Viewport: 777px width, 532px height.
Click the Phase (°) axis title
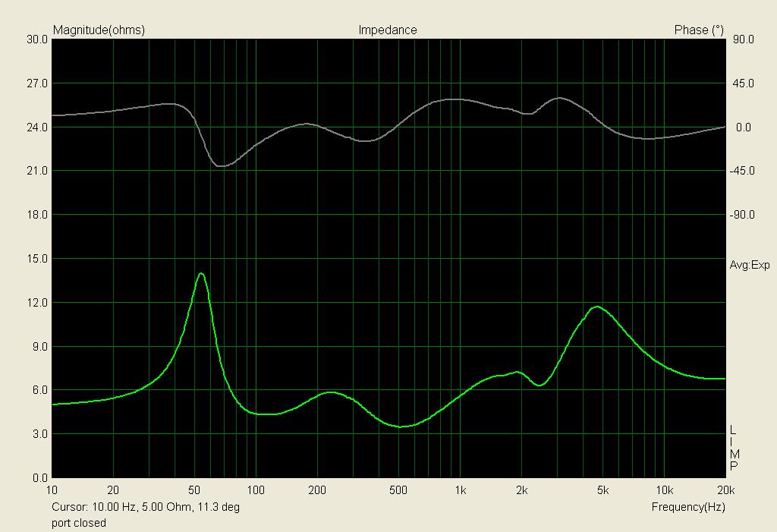[x=699, y=30]
